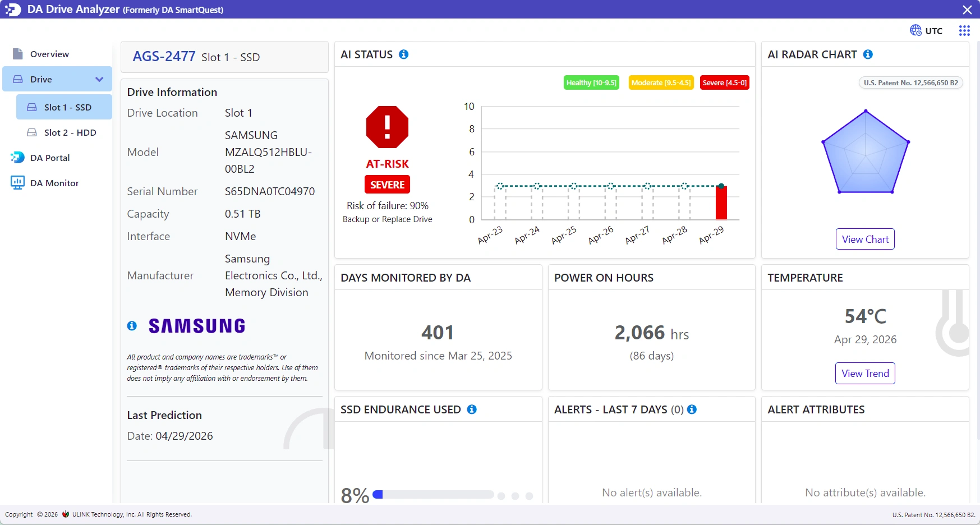
Task: Click the Overview document icon
Action: click(18, 54)
